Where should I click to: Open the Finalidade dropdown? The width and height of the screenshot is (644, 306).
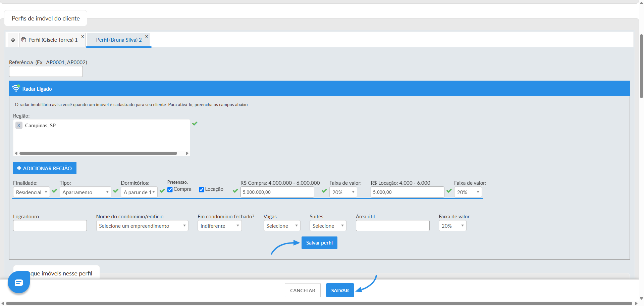click(x=31, y=192)
